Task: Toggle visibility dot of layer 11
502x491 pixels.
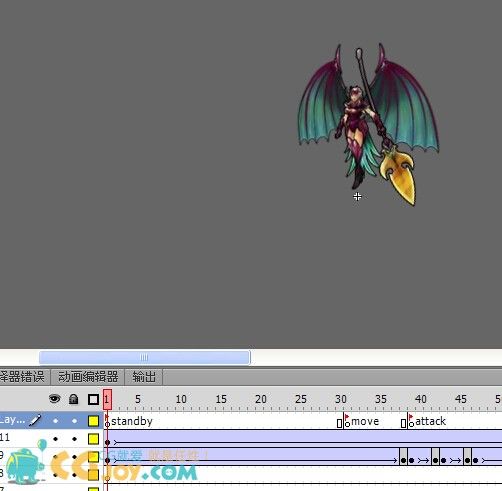Action: (x=56, y=439)
